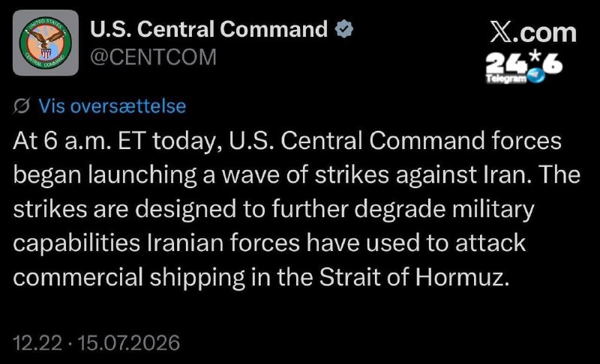Click the 15.07.2026 post date

click(128, 342)
